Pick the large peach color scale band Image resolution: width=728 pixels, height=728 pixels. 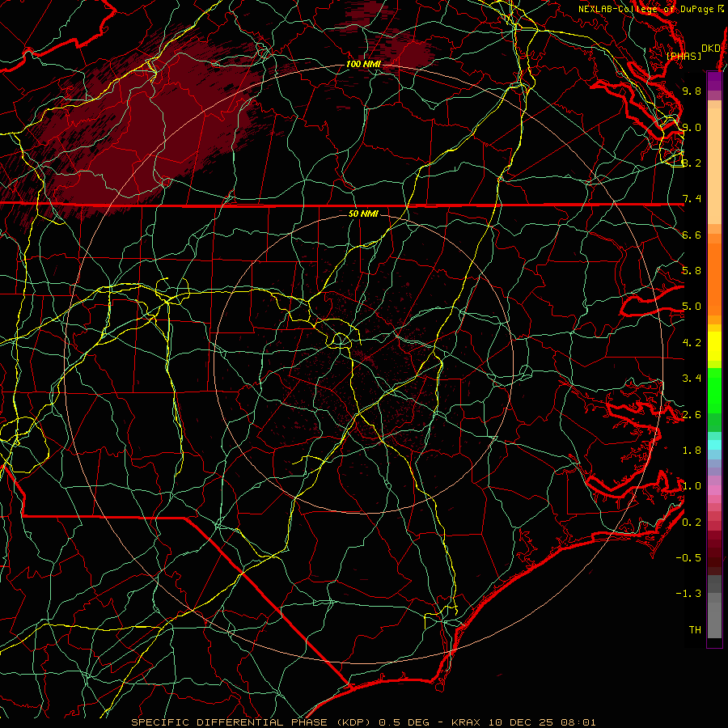click(714, 166)
